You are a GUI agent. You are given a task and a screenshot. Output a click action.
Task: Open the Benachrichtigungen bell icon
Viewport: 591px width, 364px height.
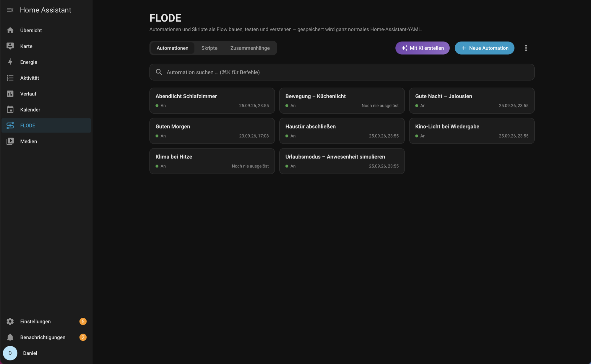pos(10,337)
